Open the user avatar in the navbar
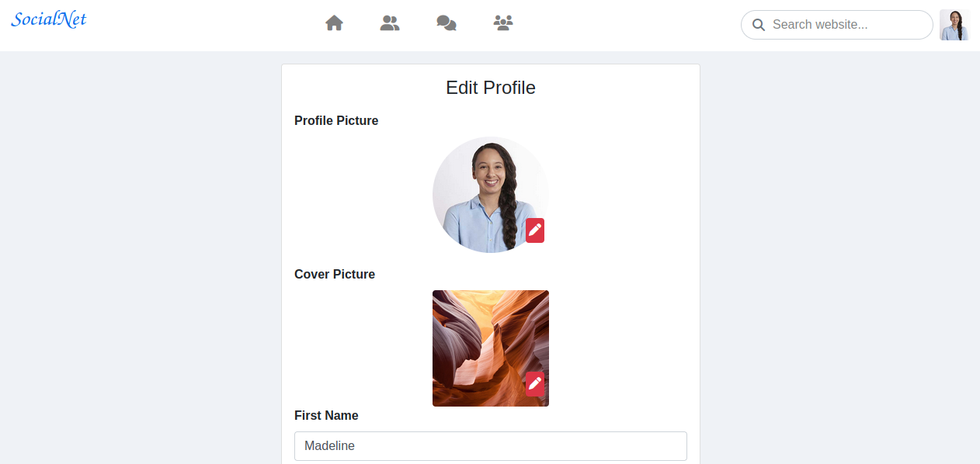This screenshot has width=980, height=464. tap(954, 25)
